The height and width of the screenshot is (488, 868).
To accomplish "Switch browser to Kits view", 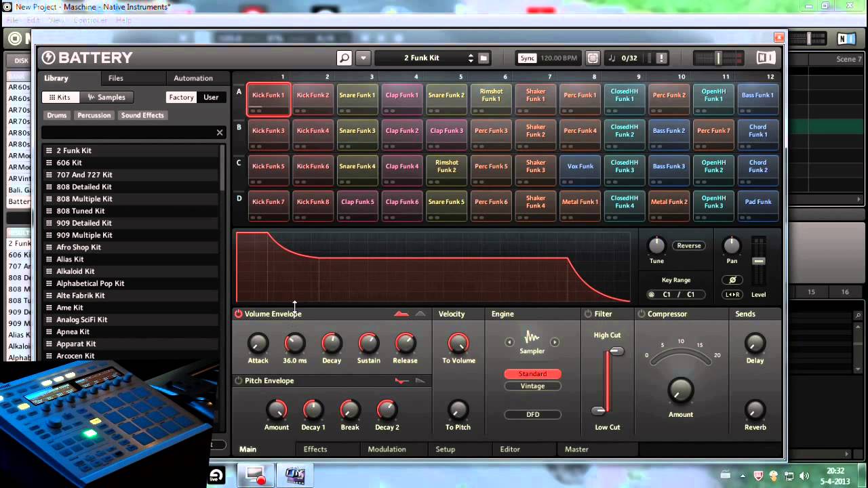I will coord(60,97).
